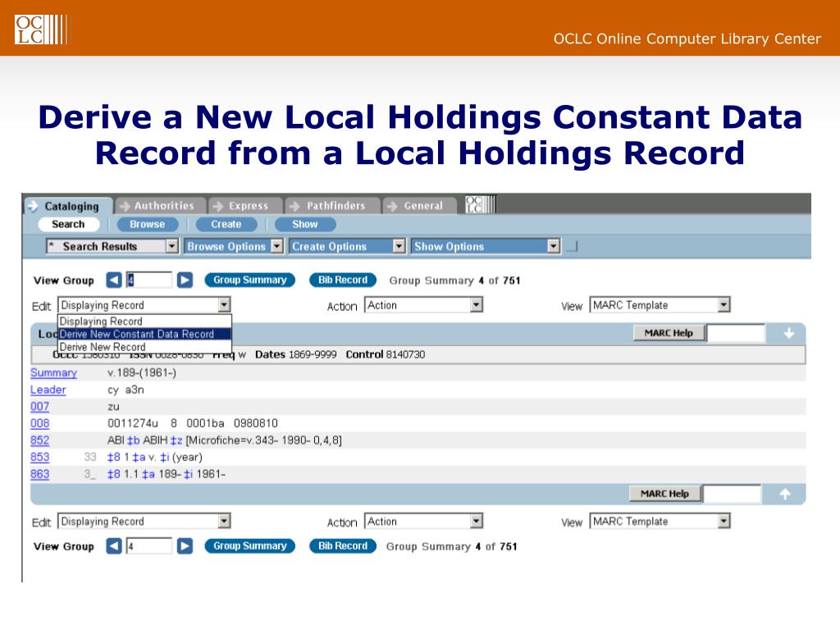Click the summary value v.189-(1961-)
The width and height of the screenshot is (840, 630).
(x=142, y=372)
